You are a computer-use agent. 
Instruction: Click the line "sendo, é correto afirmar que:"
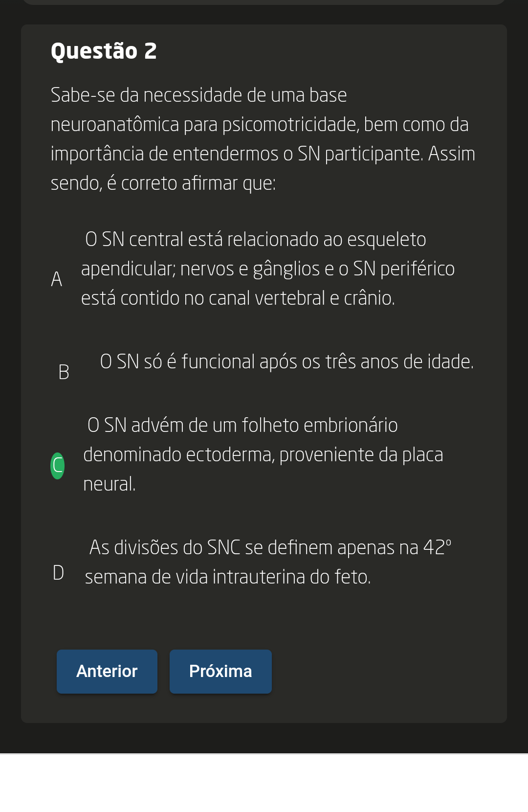tap(163, 183)
